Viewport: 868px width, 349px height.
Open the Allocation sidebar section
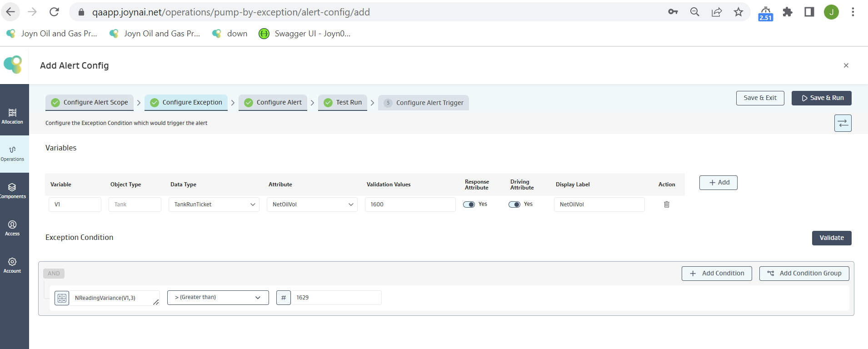coord(12,116)
